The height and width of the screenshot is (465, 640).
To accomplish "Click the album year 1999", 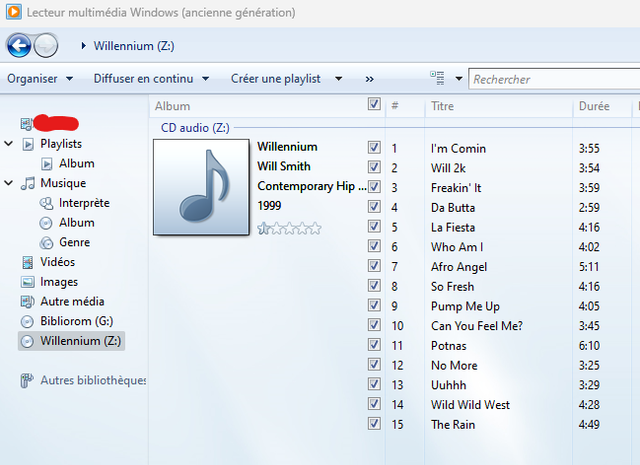I will 269,206.
